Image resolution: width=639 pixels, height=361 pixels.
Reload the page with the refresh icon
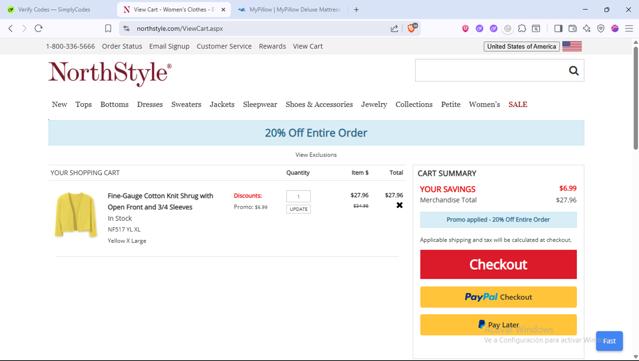click(38, 28)
